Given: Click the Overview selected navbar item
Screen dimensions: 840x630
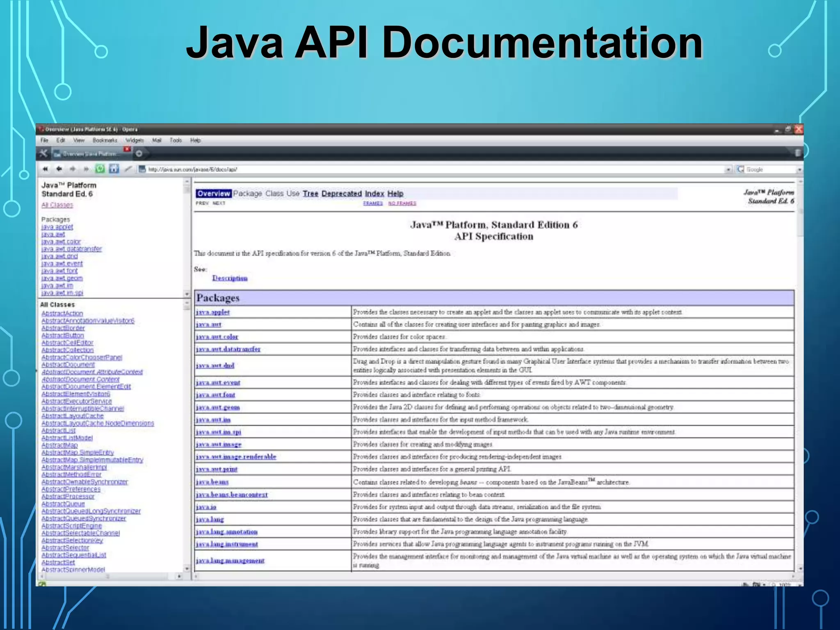Looking at the screenshot, I should [213, 194].
